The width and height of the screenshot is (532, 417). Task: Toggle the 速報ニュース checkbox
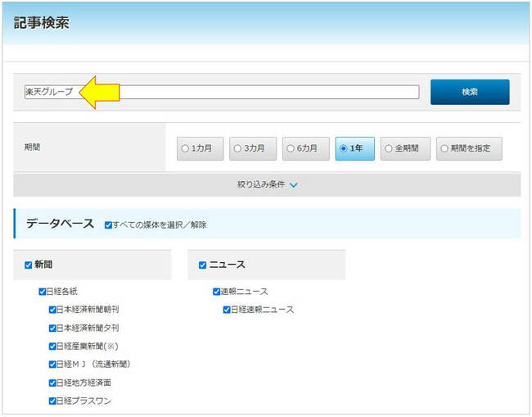[216, 292]
